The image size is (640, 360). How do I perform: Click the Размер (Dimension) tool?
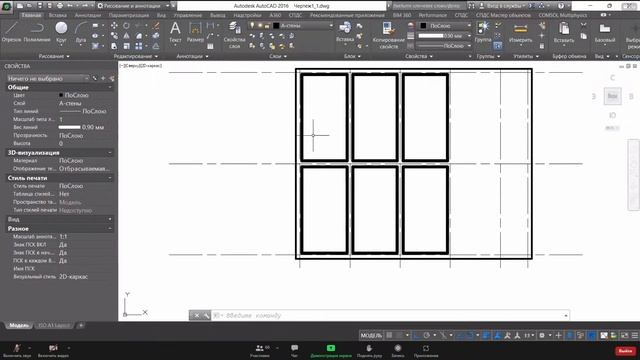[195, 32]
